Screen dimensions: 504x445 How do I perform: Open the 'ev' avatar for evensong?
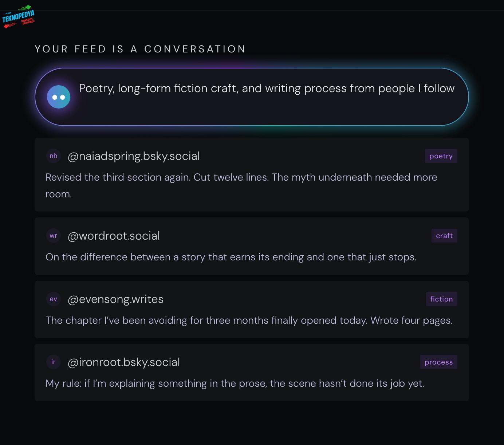54,299
